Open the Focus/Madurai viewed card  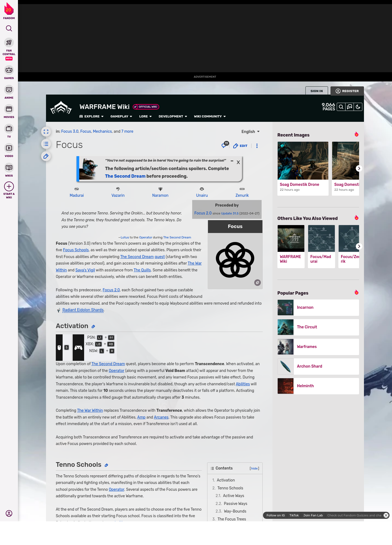click(321, 246)
